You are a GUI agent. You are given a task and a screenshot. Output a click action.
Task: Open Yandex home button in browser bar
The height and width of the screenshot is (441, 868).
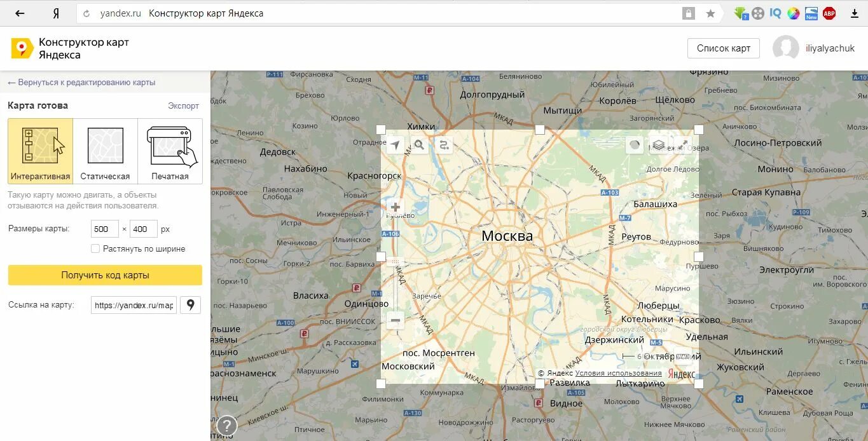56,13
